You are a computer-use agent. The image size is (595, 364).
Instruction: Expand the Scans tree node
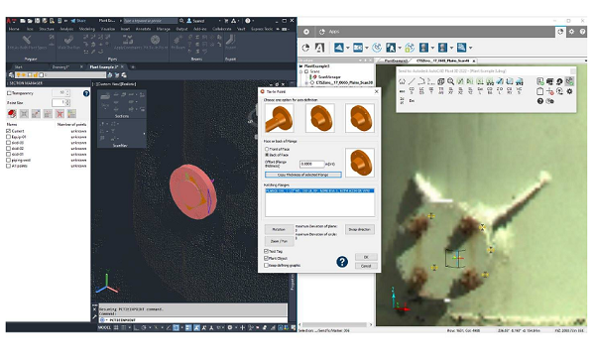point(300,71)
